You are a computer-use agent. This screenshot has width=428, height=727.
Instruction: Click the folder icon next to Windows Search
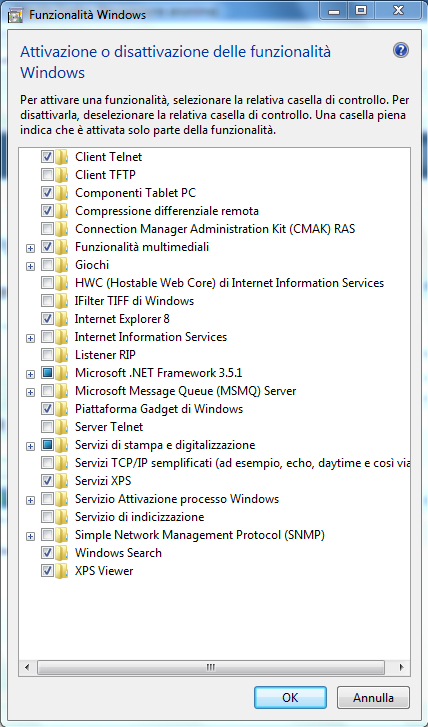(x=62, y=553)
